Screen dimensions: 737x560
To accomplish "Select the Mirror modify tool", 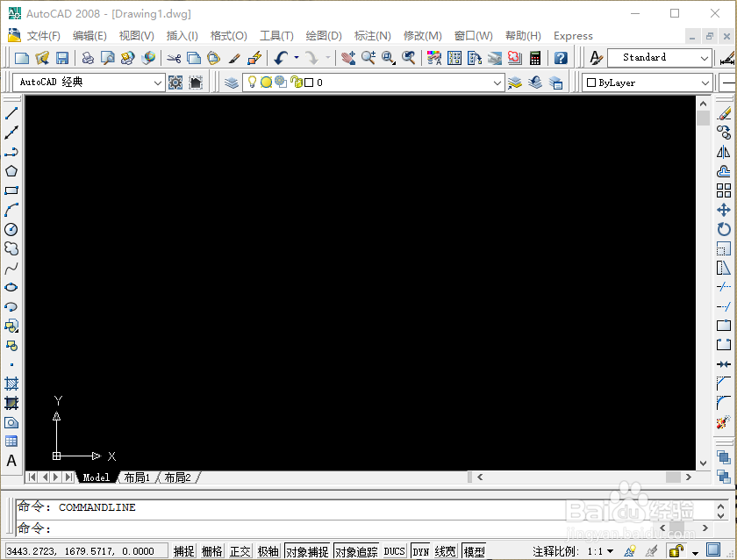I will (724, 152).
